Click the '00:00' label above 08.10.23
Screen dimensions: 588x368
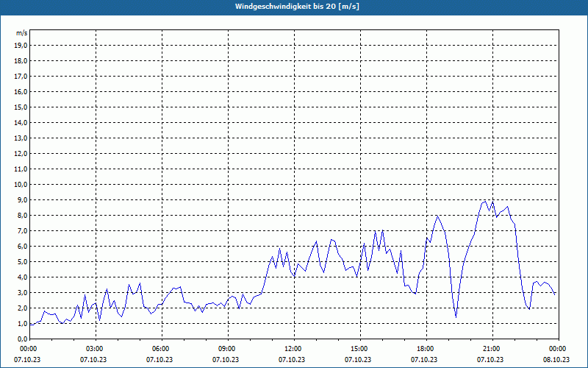(559, 349)
